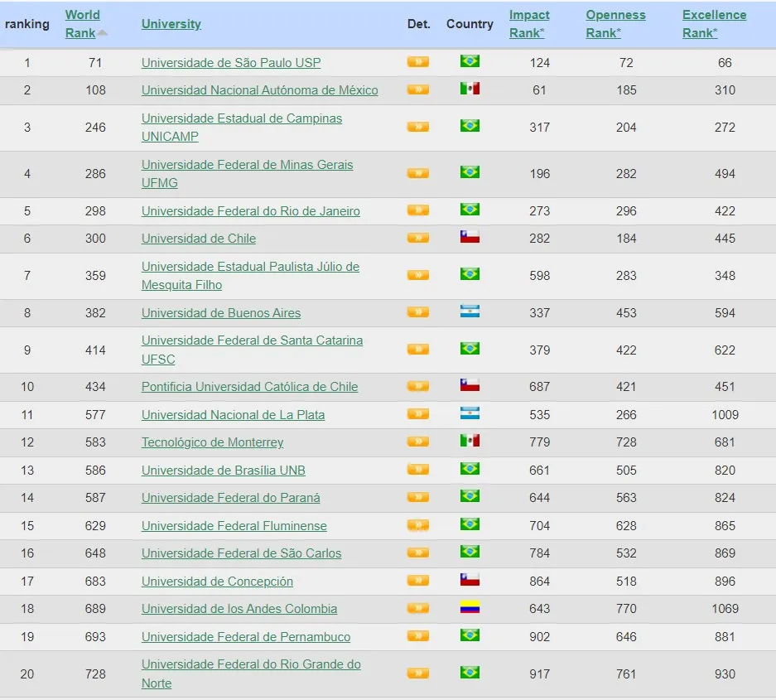Screen dimensions: 776x700
Task: Open details icon for Universidade Federal do Rio de Janeiro
Action: [x=418, y=210]
